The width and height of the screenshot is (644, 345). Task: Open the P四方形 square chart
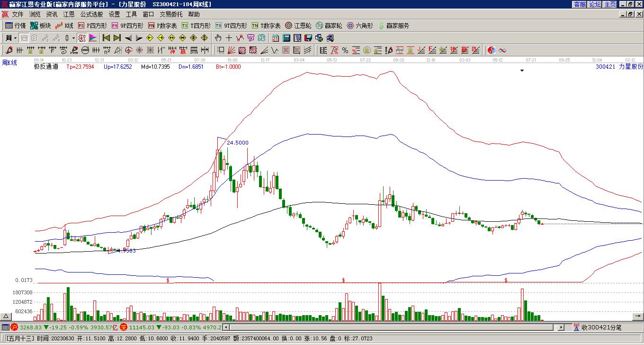(x=92, y=26)
